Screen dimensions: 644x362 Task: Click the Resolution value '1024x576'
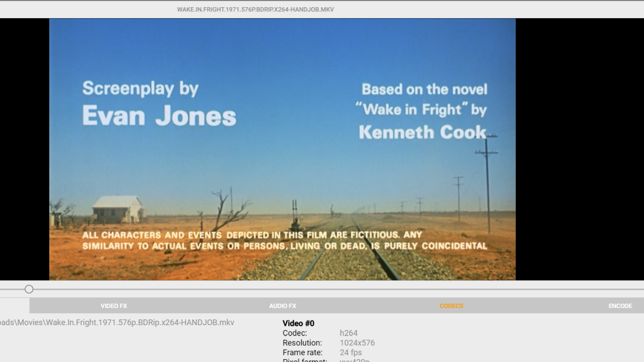[x=357, y=343]
